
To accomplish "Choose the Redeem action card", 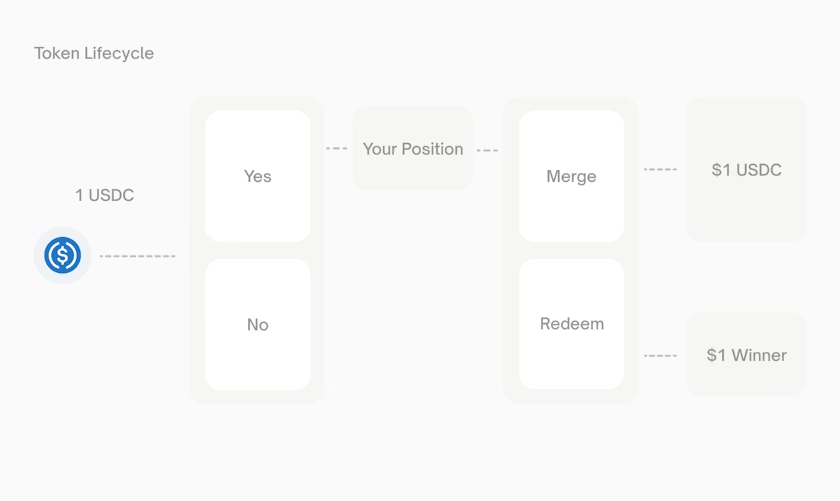I will (571, 324).
